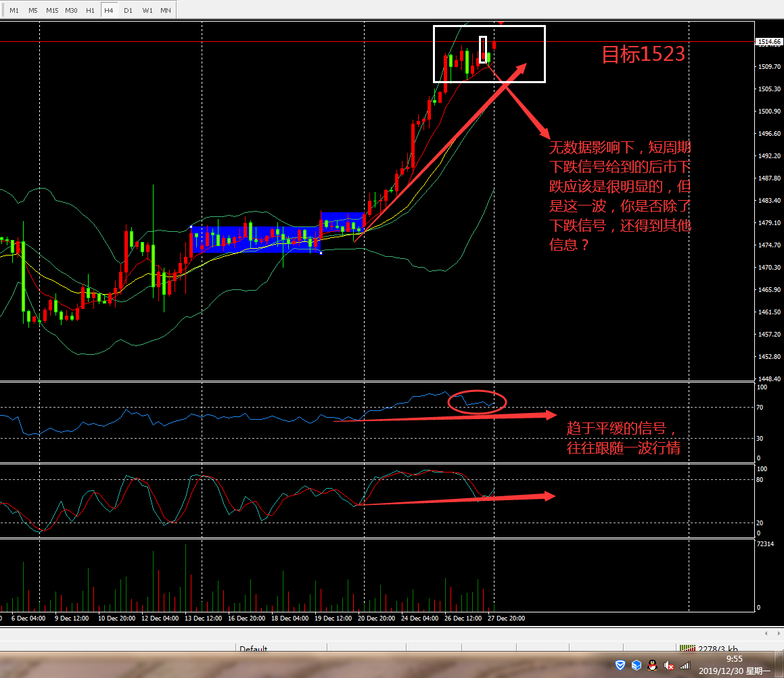Switch chart to M1 timeframe
This screenshot has width=784, height=678.
(x=14, y=11)
